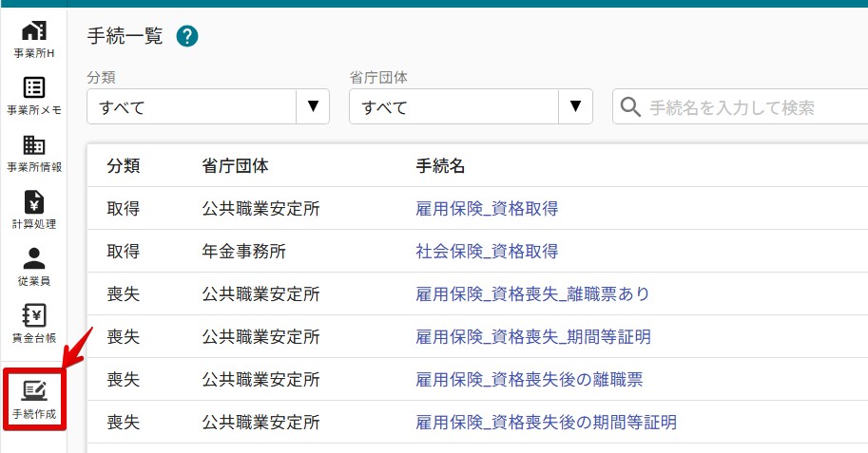
Task: Open 社会保険_資格取得 procedure link
Action: (x=487, y=251)
